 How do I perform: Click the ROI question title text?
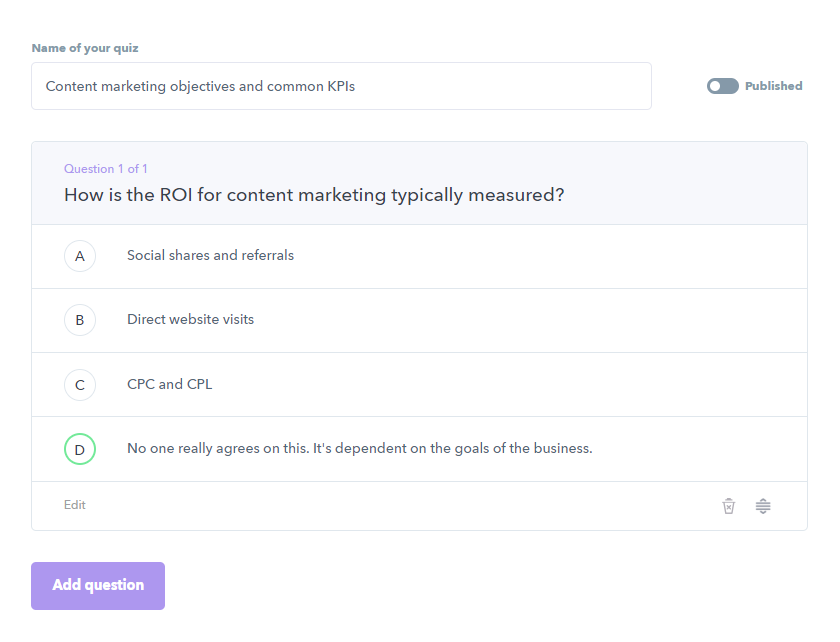[x=314, y=195]
